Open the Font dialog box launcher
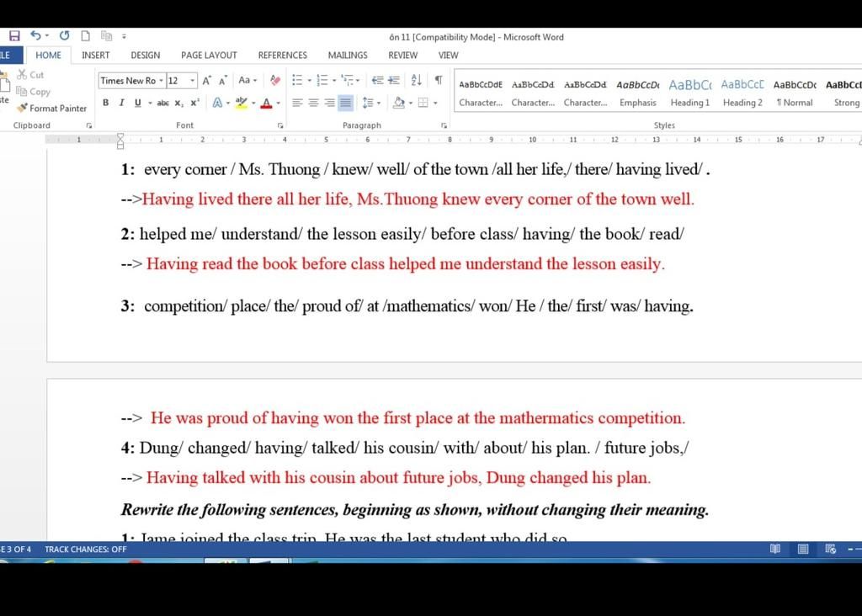The width and height of the screenshot is (862, 616). click(280, 126)
